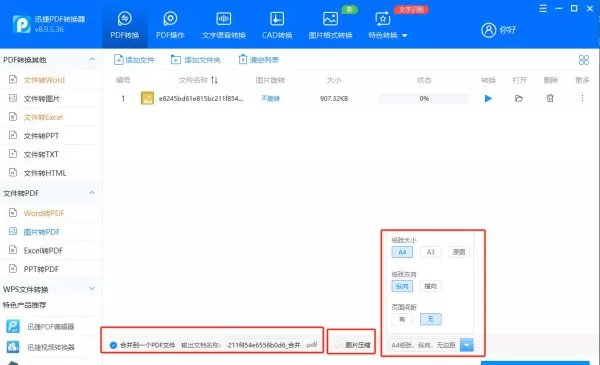Open output folder icon in file row
Image resolution: width=600 pixels, height=365 pixels.
[x=518, y=99]
